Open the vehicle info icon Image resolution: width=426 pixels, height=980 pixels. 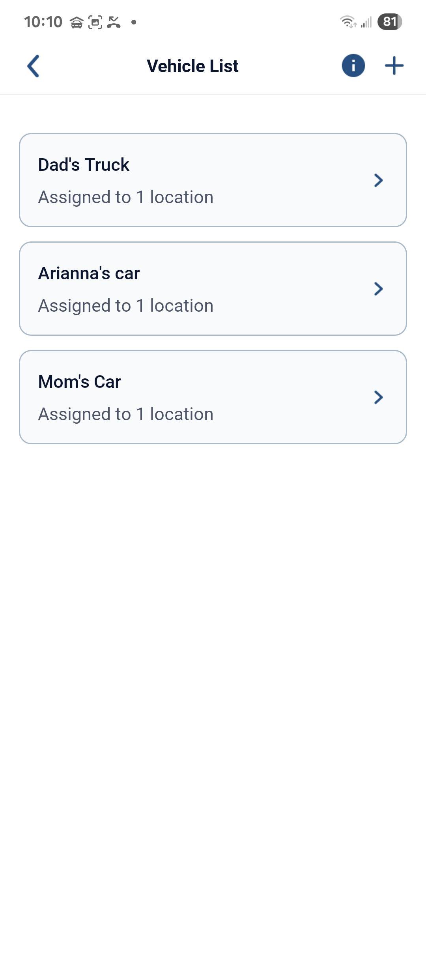[x=353, y=65]
